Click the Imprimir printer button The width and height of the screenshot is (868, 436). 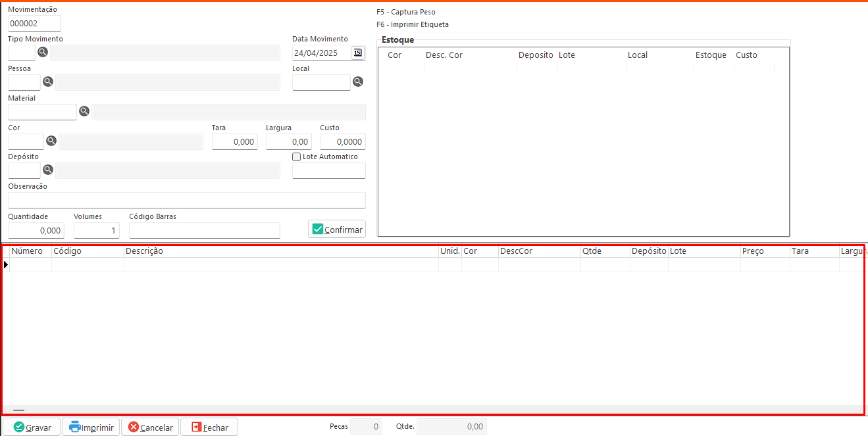click(91, 427)
